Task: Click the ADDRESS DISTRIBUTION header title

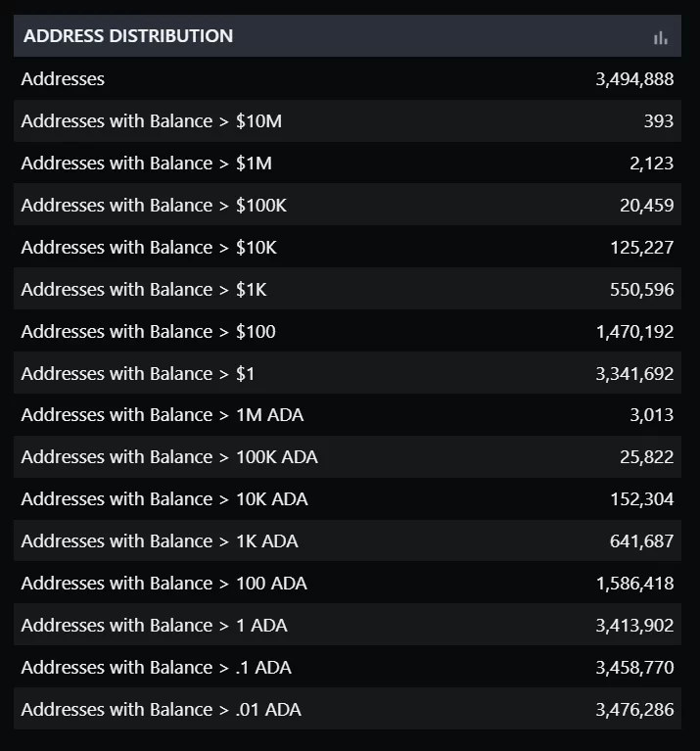Action: point(128,36)
